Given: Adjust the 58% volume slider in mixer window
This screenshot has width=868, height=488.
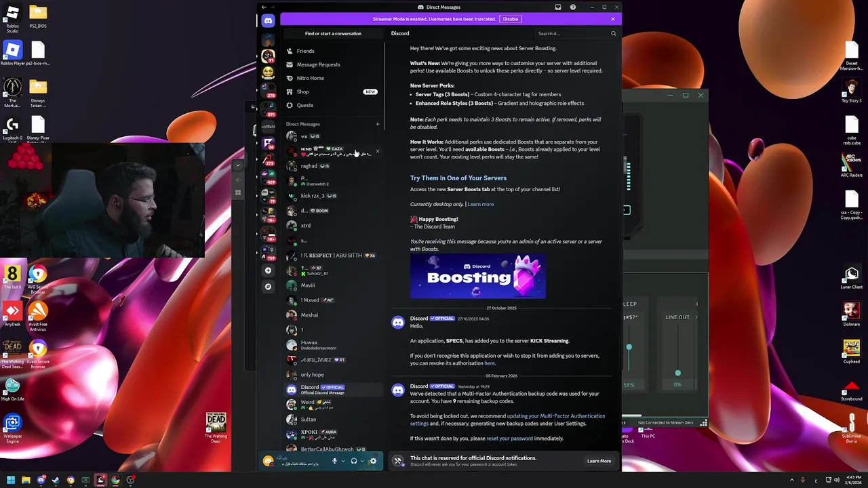Looking at the screenshot, I should coord(629,347).
